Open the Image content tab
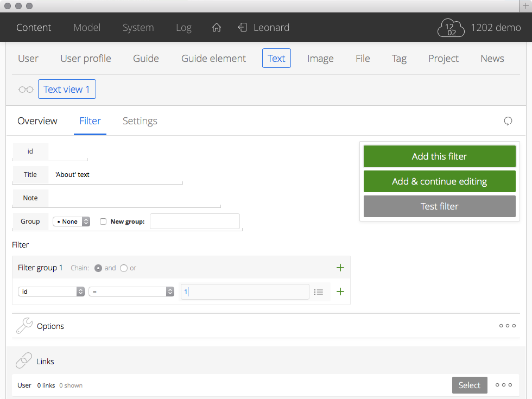The width and height of the screenshot is (532, 399). (320, 59)
